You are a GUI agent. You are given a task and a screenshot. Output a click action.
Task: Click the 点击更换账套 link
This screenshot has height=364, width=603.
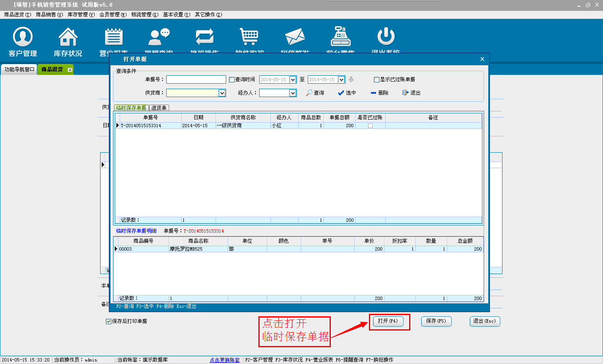(225, 360)
